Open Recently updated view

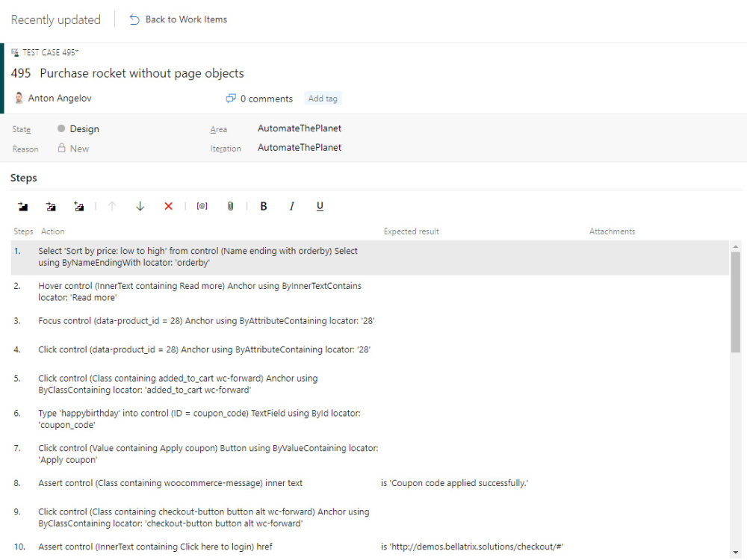[56, 20]
